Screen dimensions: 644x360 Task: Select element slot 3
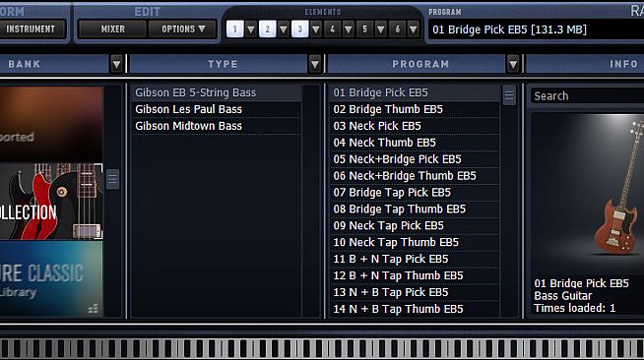coord(299,30)
